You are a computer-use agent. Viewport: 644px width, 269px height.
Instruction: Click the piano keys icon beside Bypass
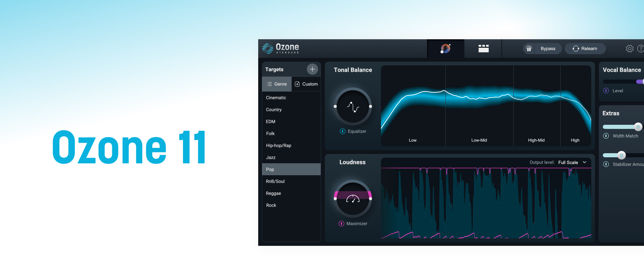[x=529, y=49]
